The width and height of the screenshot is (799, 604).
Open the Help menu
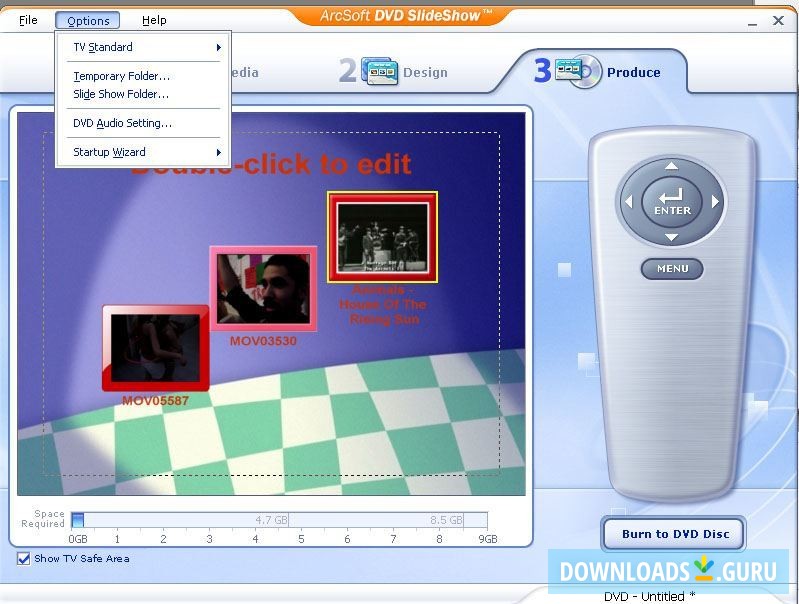[x=154, y=20]
